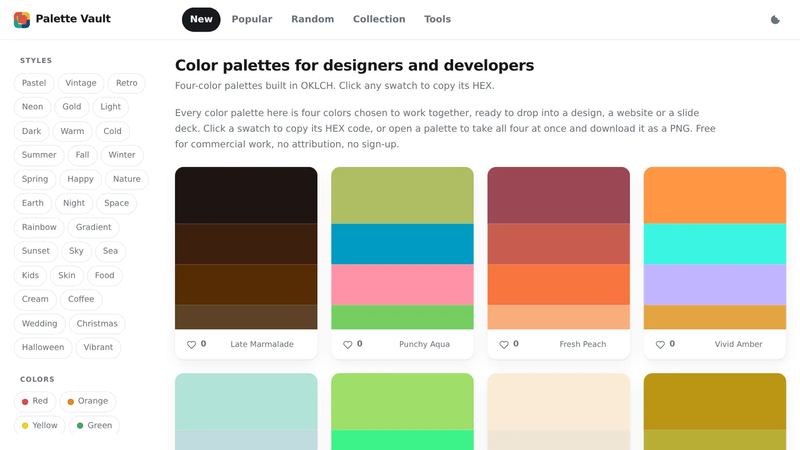Toggle dark mode with the moon icon
The width and height of the screenshot is (800, 450).
tap(775, 19)
